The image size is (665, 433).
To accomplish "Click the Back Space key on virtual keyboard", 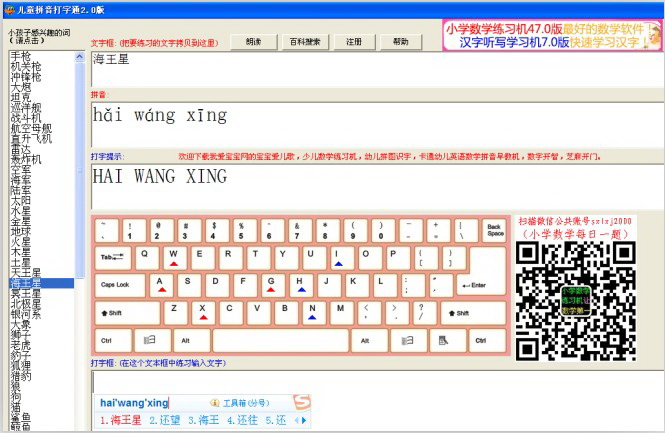I will click(x=494, y=230).
